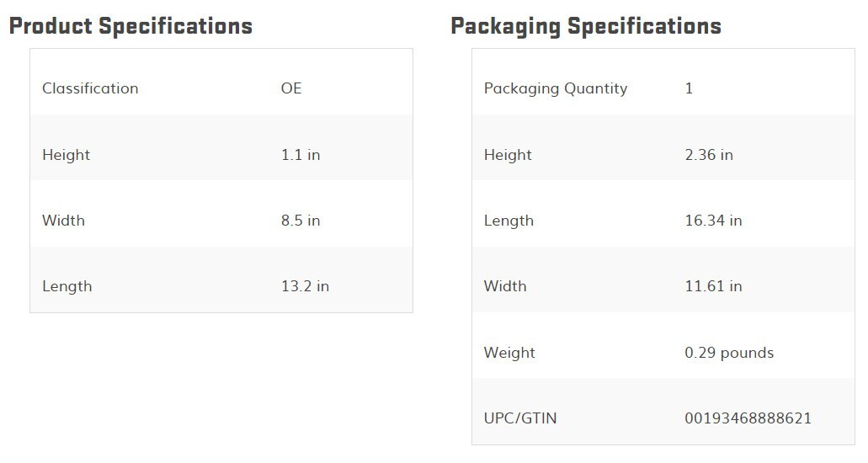Select the 11.61 in packaging width value
This screenshot has width=868, height=463.
(x=713, y=286)
